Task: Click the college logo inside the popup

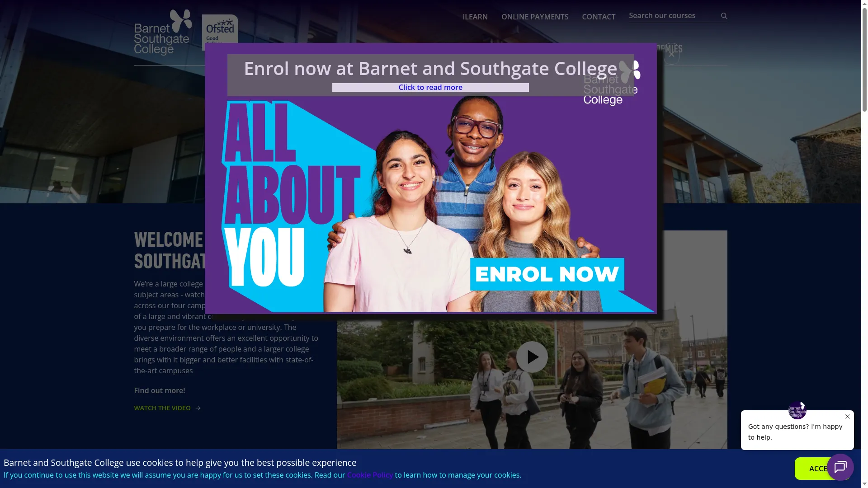Action: [x=612, y=83]
